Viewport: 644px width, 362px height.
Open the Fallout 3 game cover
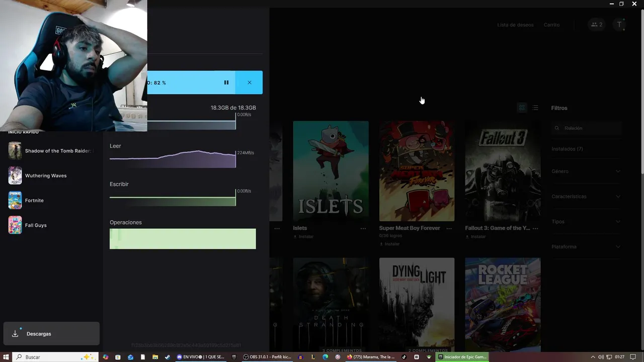click(503, 171)
